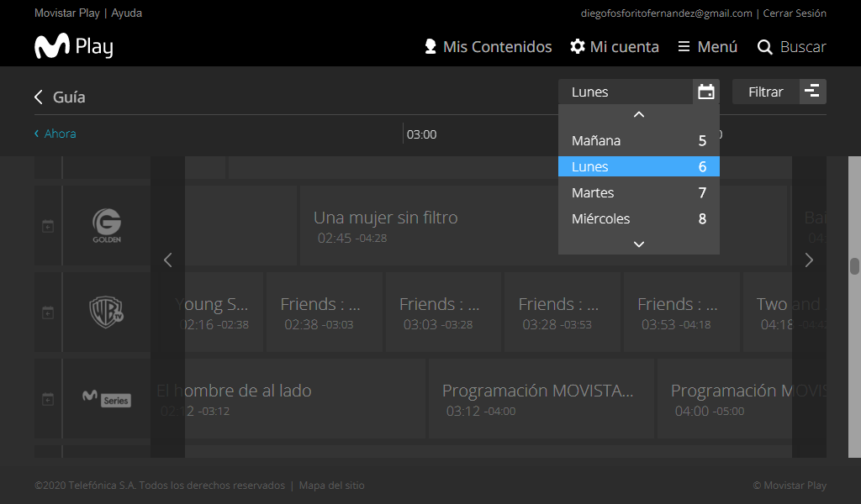Show later programs with right arrow
The image size is (861, 504).
coord(809,260)
